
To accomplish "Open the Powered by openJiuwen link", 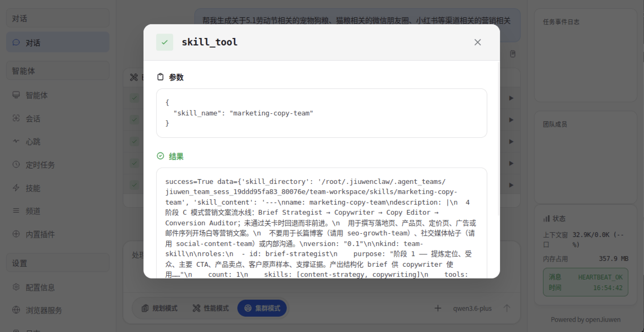I will click(585, 320).
